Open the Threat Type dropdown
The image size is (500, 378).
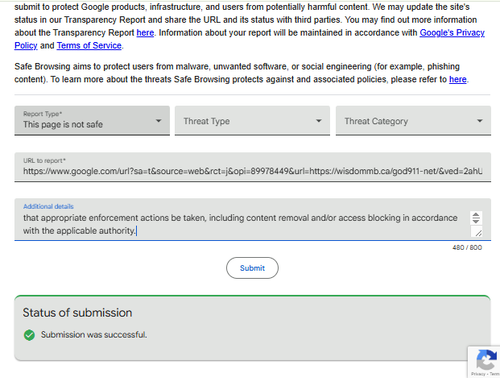pos(252,121)
